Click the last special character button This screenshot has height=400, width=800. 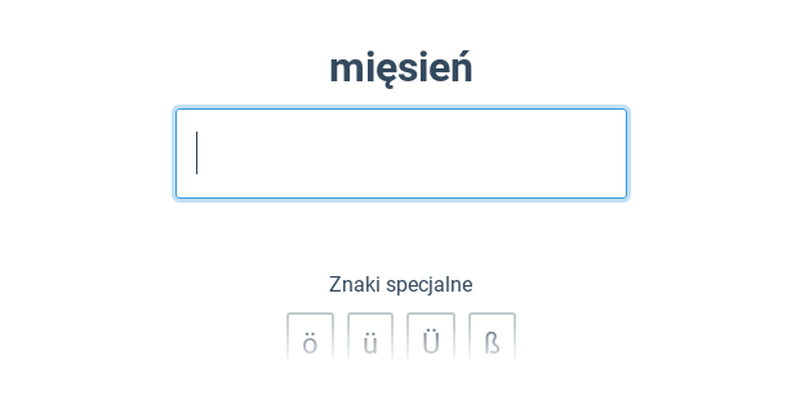pos(492,340)
